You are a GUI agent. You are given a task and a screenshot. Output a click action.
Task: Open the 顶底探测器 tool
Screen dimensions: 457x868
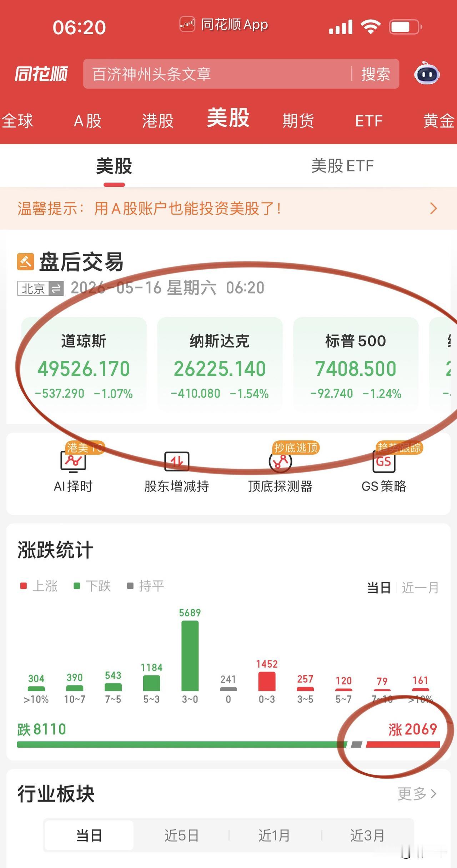coord(281,472)
